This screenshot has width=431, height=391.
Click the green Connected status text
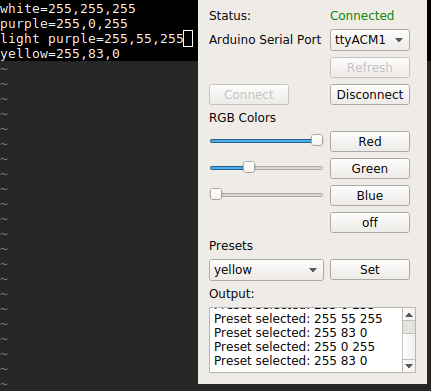362,16
